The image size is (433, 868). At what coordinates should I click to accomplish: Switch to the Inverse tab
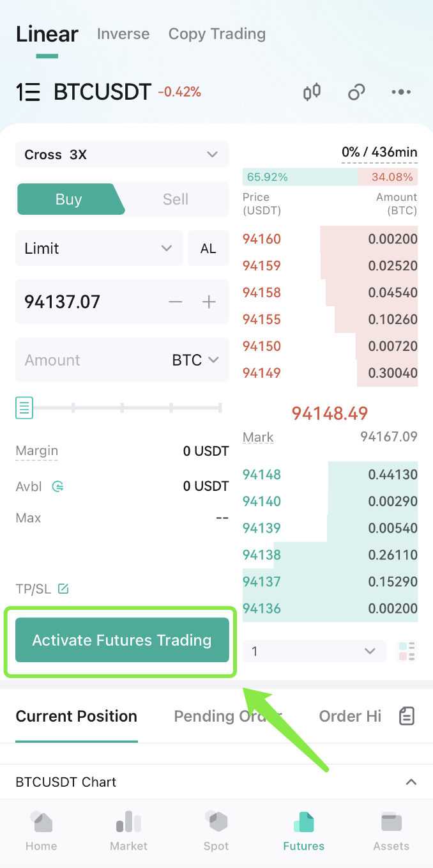[123, 34]
